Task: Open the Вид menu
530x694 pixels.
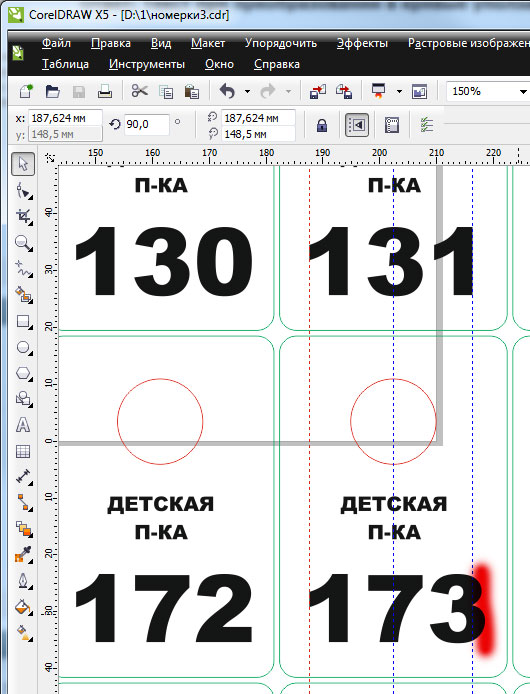Action: click(161, 43)
